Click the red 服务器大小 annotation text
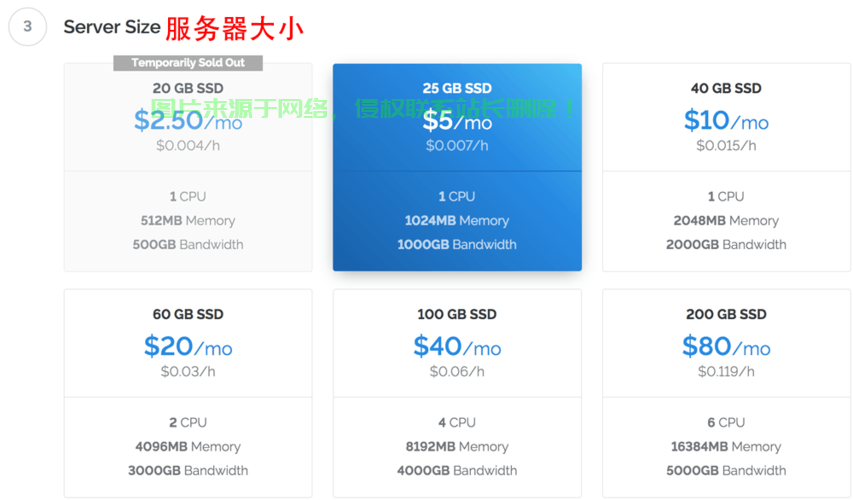 point(234,28)
